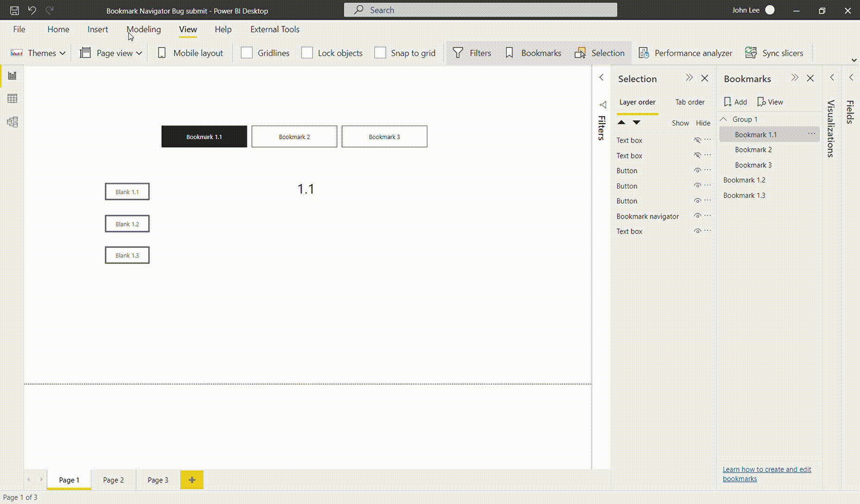Undo the last action

point(32,10)
